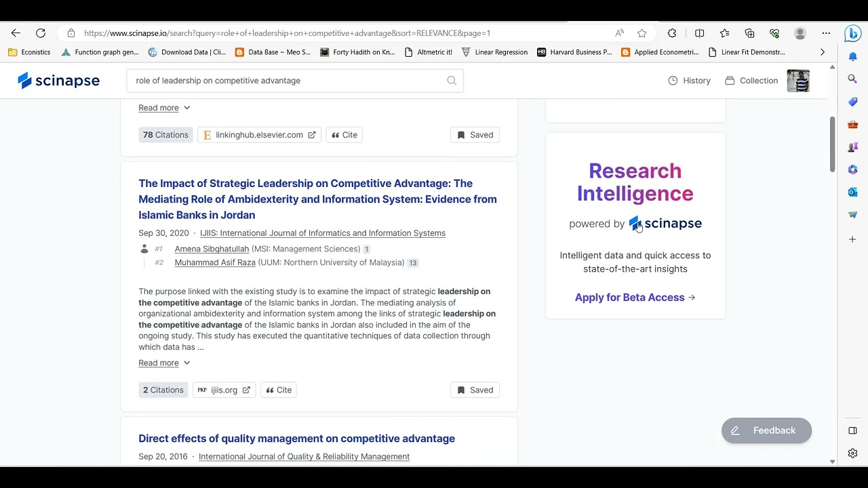Open sidebar Outlook icon

(853, 192)
